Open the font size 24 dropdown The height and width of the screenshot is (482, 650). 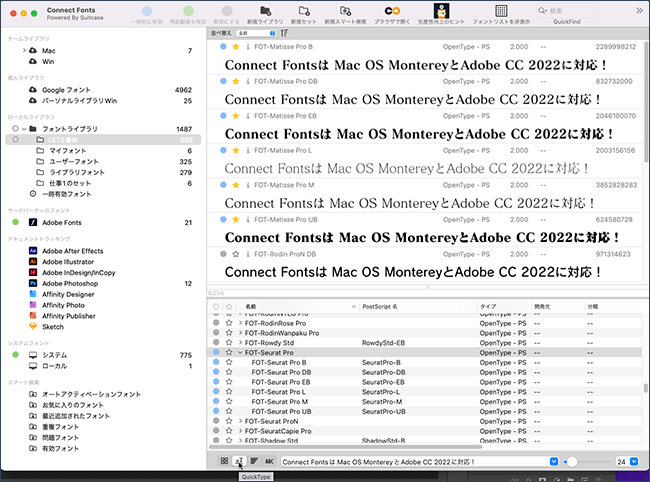click(634, 461)
